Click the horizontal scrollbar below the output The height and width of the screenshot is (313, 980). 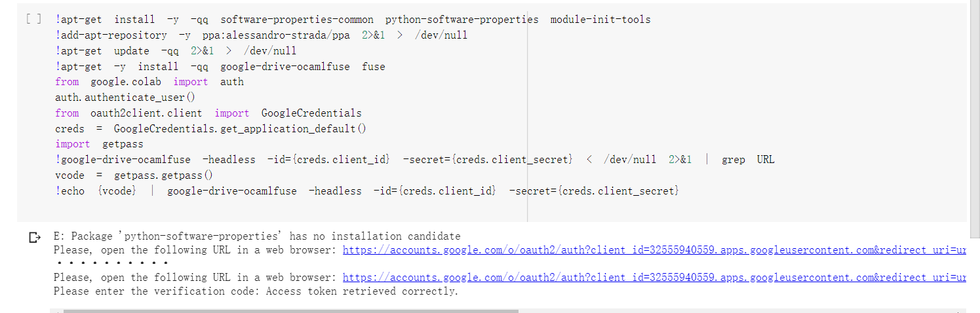coord(291,311)
